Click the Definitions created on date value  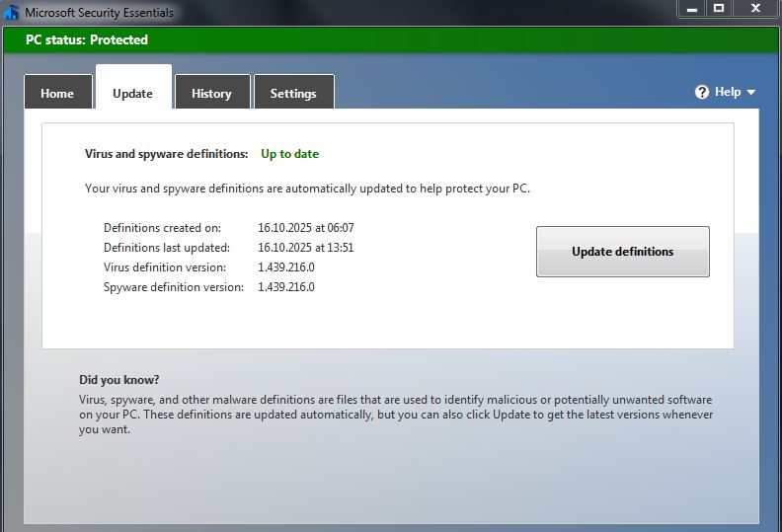pos(305,228)
